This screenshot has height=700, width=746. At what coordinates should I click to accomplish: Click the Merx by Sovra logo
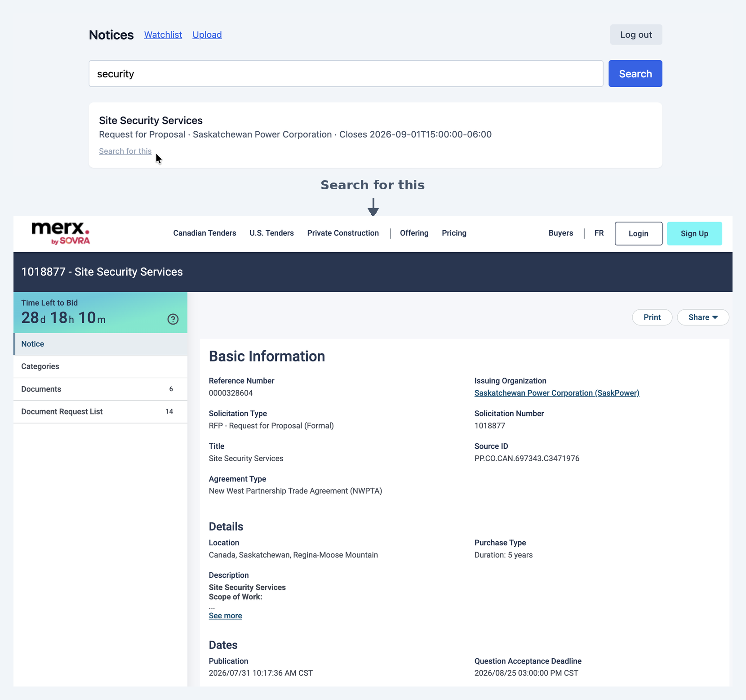[61, 233]
